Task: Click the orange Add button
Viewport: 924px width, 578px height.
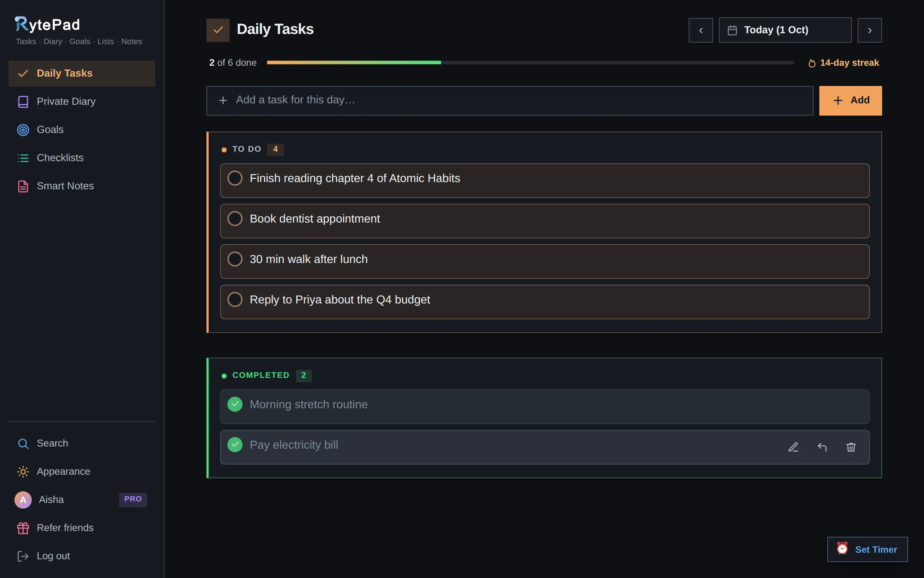Action: (x=850, y=100)
